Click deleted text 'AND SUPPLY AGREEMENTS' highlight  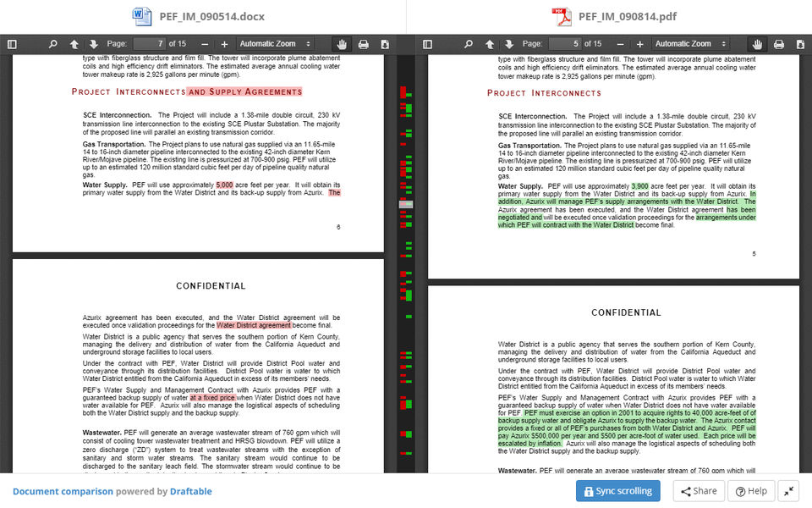point(244,91)
